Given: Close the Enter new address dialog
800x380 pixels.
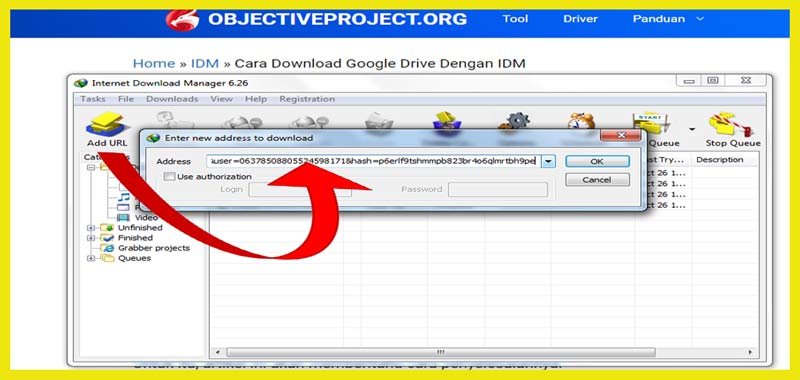Looking at the screenshot, I should (620, 136).
